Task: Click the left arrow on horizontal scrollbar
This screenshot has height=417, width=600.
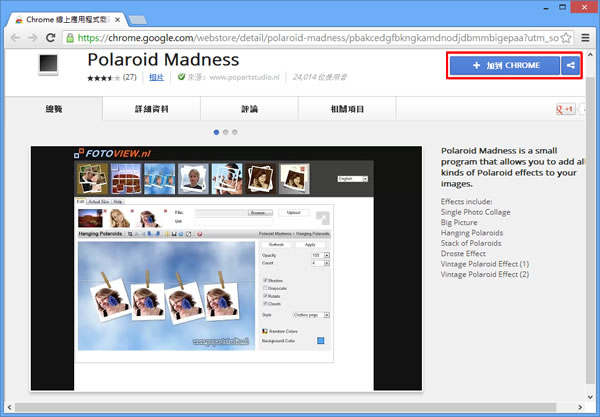Action: click(10, 407)
